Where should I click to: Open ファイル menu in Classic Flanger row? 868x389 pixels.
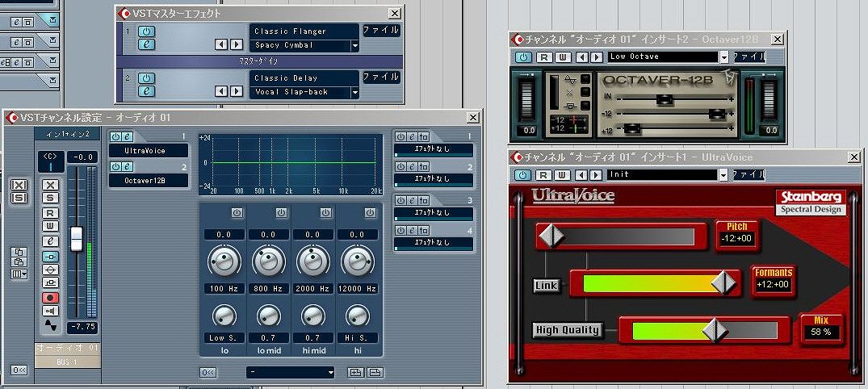[381, 31]
